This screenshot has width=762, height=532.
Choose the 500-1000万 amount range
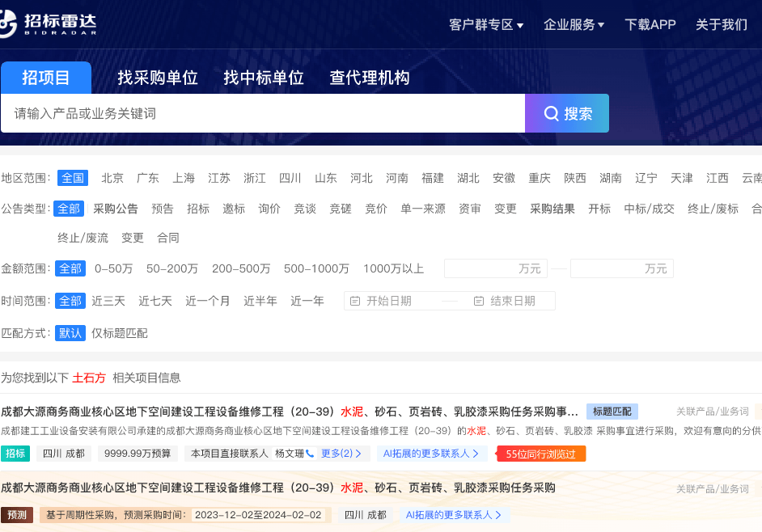pos(316,268)
